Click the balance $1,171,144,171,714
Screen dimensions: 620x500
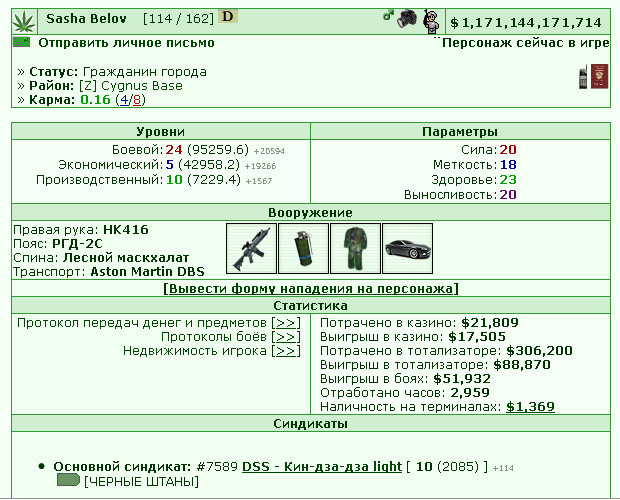point(526,23)
